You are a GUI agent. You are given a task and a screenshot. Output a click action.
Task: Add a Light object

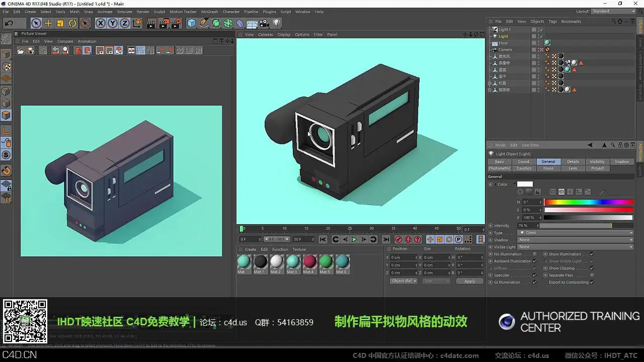click(276, 23)
